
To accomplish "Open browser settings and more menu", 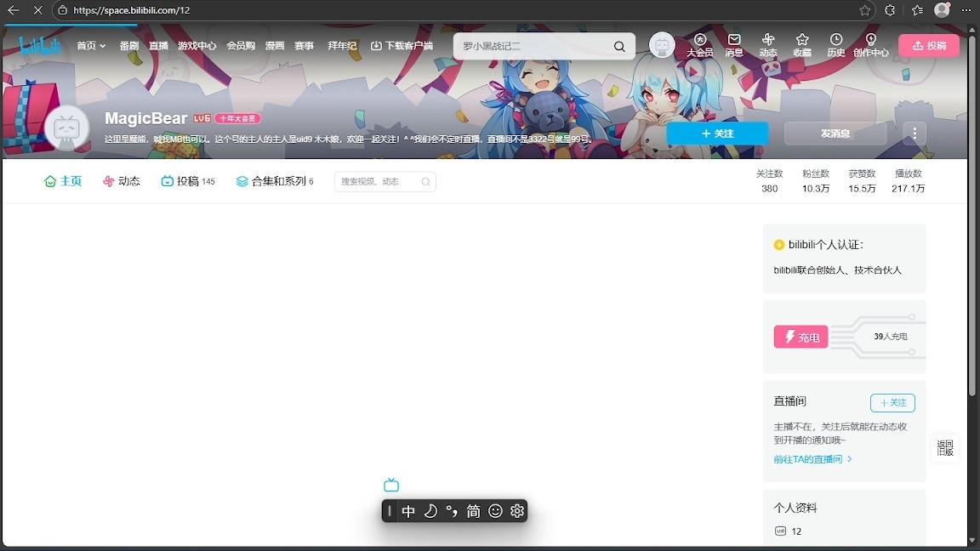I will pyautogui.click(x=966, y=10).
